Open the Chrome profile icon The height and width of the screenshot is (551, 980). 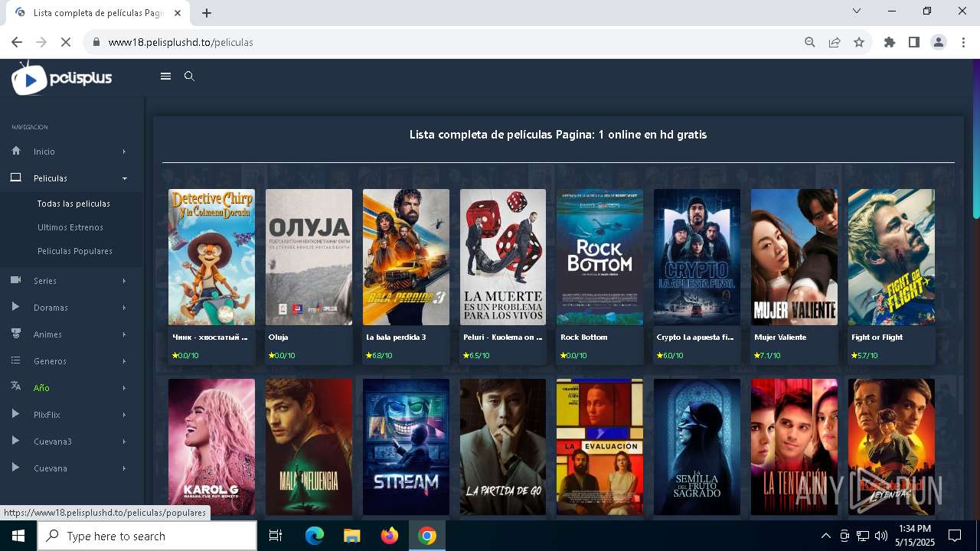pos(939,42)
